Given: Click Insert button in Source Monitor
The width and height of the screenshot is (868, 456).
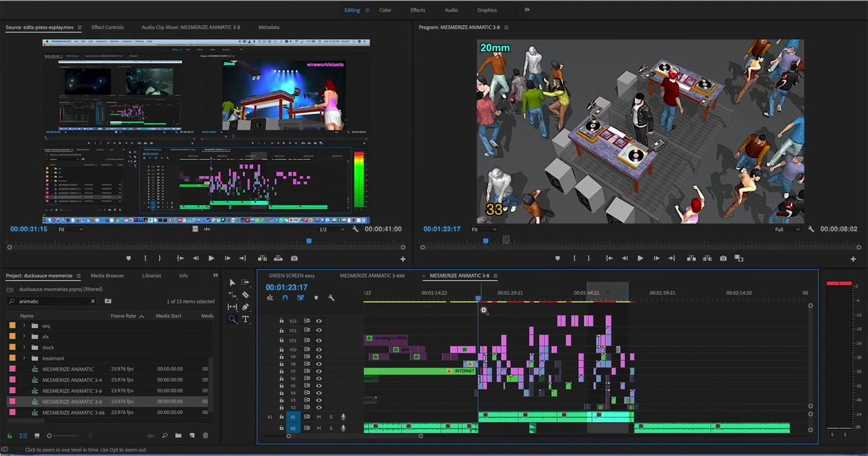Looking at the screenshot, I should pyautogui.click(x=262, y=258).
